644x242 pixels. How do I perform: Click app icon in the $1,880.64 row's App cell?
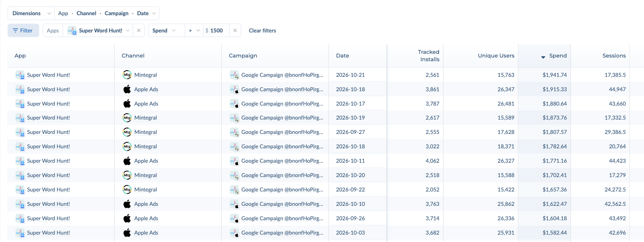(x=20, y=104)
